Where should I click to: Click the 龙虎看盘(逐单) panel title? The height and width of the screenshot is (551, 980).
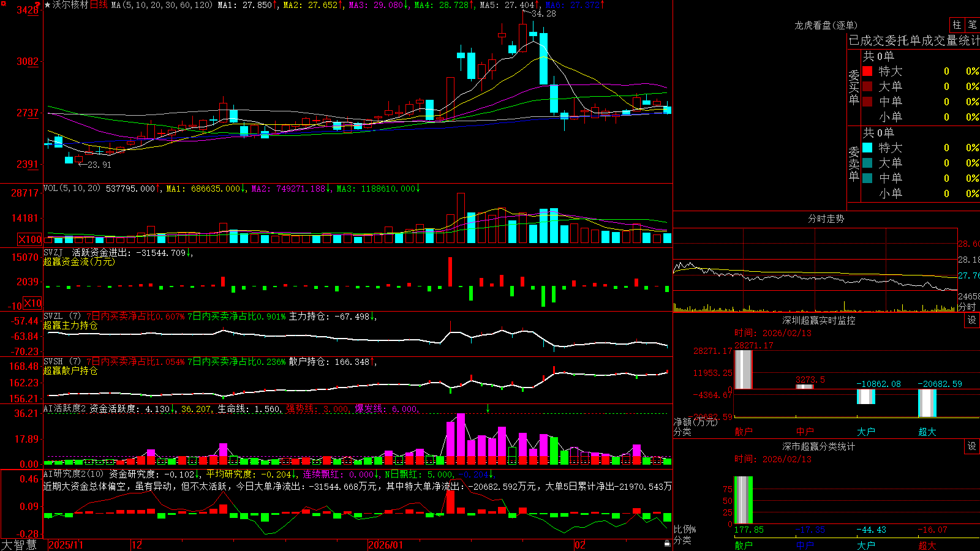coord(826,25)
